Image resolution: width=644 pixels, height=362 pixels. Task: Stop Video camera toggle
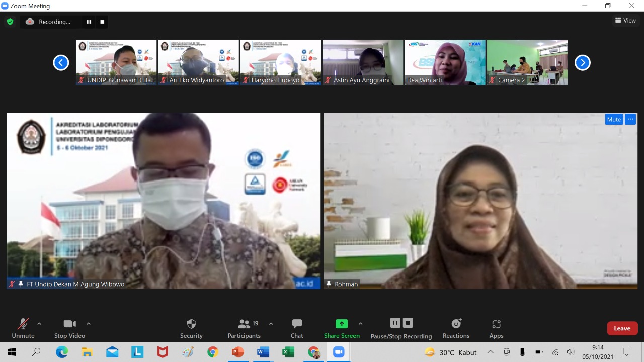click(69, 328)
